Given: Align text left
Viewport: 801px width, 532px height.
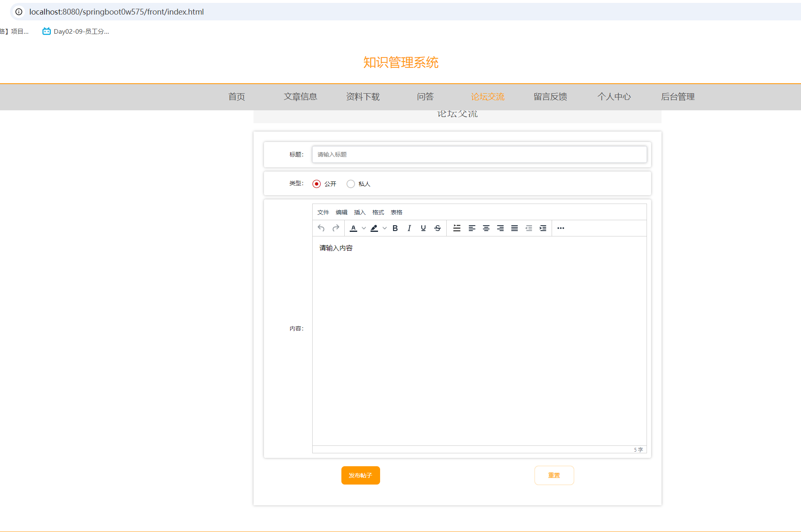Looking at the screenshot, I should click(x=472, y=228).
